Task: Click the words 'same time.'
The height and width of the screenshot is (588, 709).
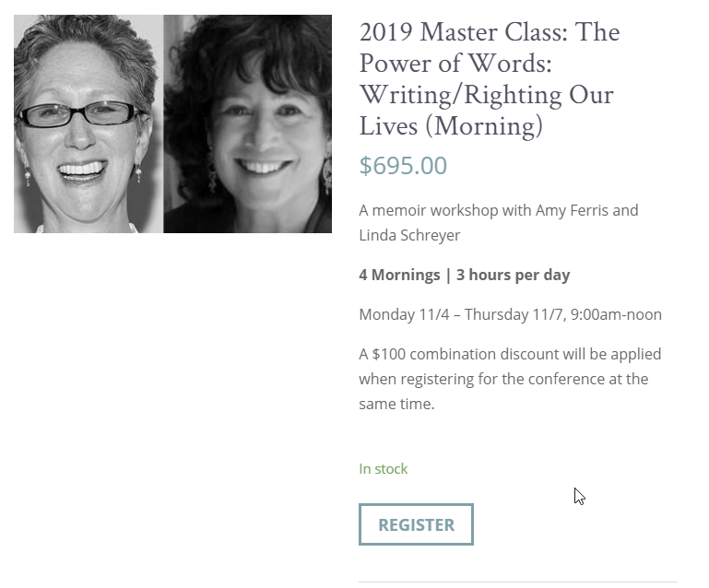Action: click(396, 404)
